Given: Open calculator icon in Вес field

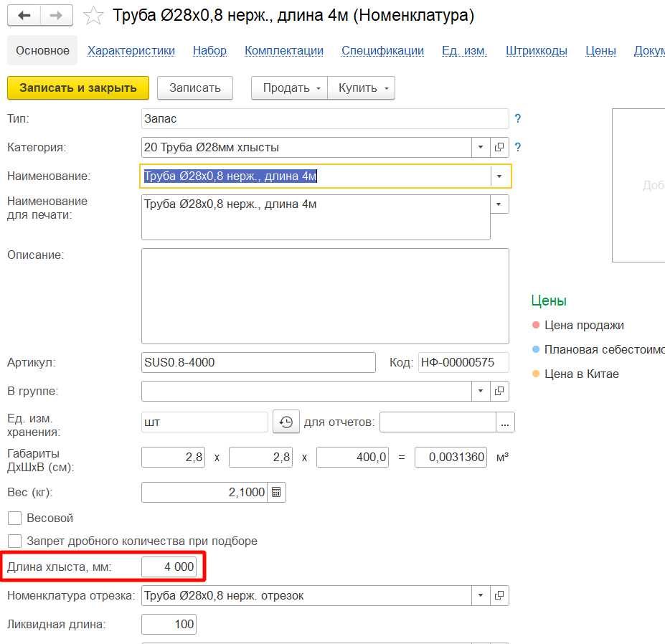Looking at the screenshot, I should (x=276, y=493).
